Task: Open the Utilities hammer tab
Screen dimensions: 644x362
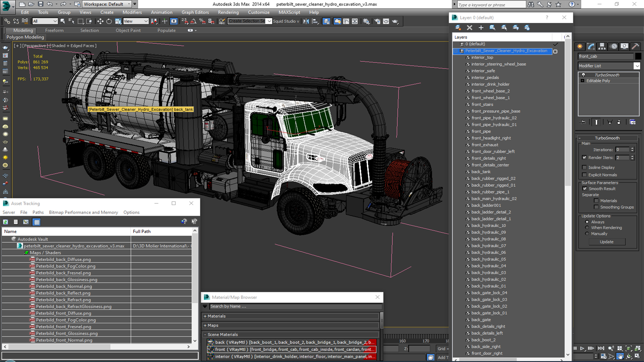Action: pyautogui.click(x=635, y=46)
